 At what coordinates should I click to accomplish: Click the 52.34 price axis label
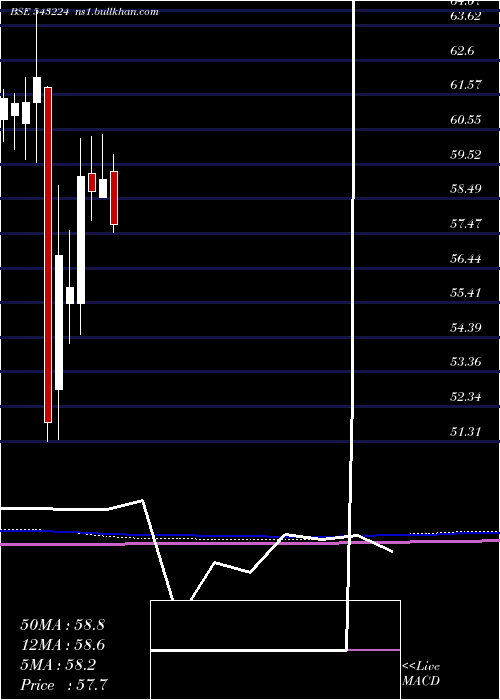coord(466,396)
